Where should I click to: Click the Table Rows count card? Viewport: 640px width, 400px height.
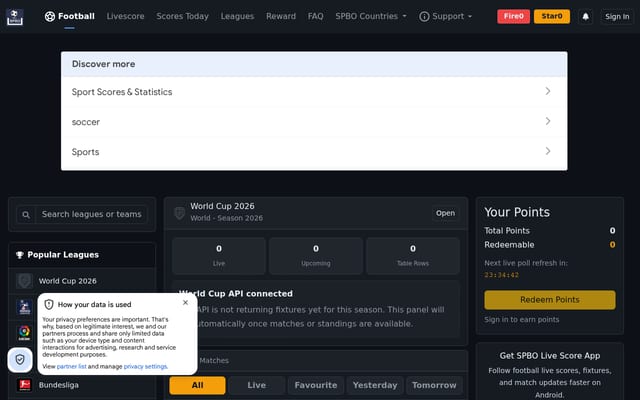[x=413, y=256]
